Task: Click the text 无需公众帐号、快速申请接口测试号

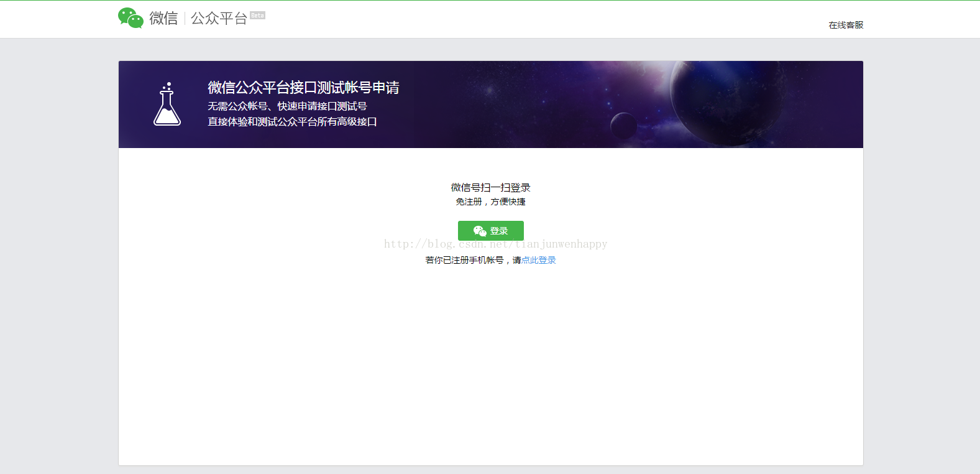Action: coord(287,106)
